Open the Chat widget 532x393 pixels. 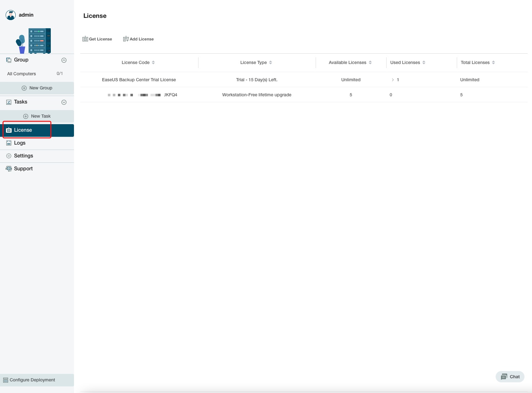coord(510,377)
